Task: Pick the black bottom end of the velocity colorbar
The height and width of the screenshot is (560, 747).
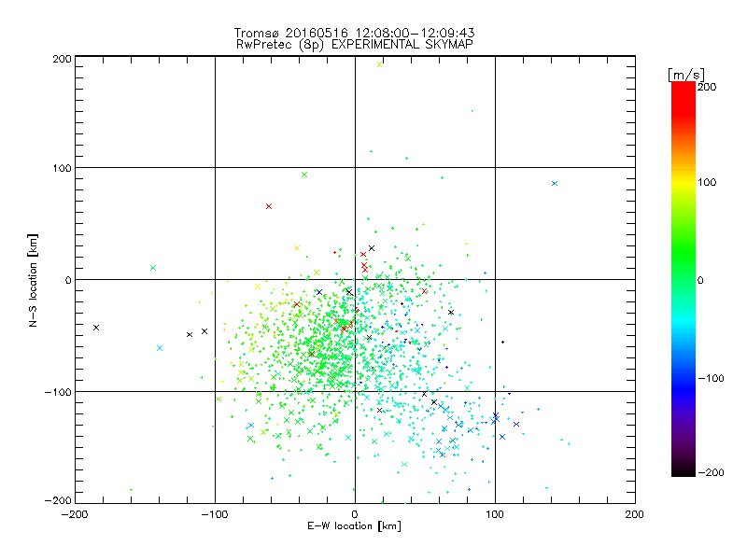Action: tap(684, 472)
